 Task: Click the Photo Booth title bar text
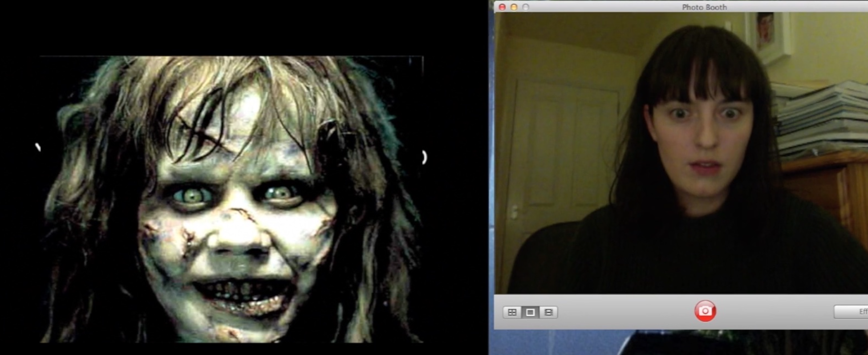704,7
